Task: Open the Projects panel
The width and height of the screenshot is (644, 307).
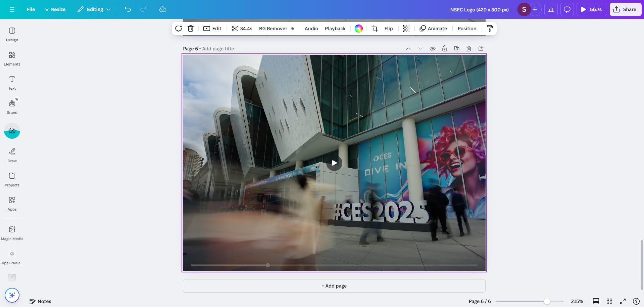Action: click(x=12, y=180)
